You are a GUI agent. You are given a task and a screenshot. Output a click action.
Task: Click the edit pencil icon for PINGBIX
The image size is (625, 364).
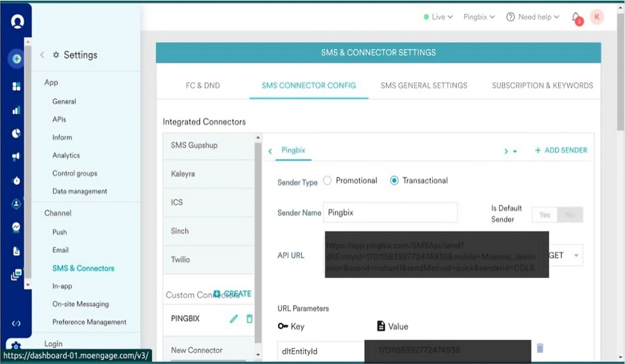coord(234,318)
